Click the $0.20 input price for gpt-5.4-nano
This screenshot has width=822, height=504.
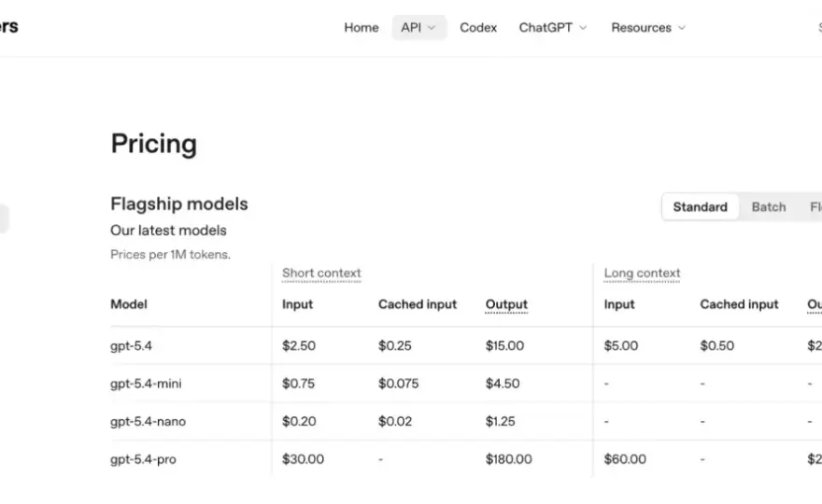click(299, 421)
